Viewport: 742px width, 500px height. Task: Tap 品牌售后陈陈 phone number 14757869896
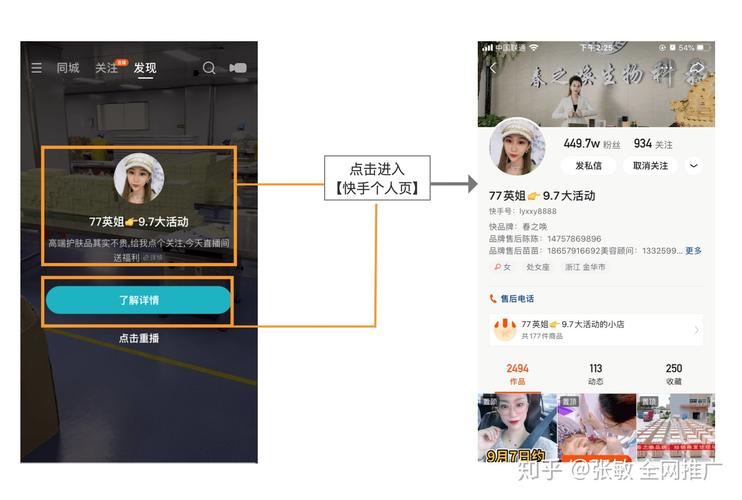pos(574,238)
